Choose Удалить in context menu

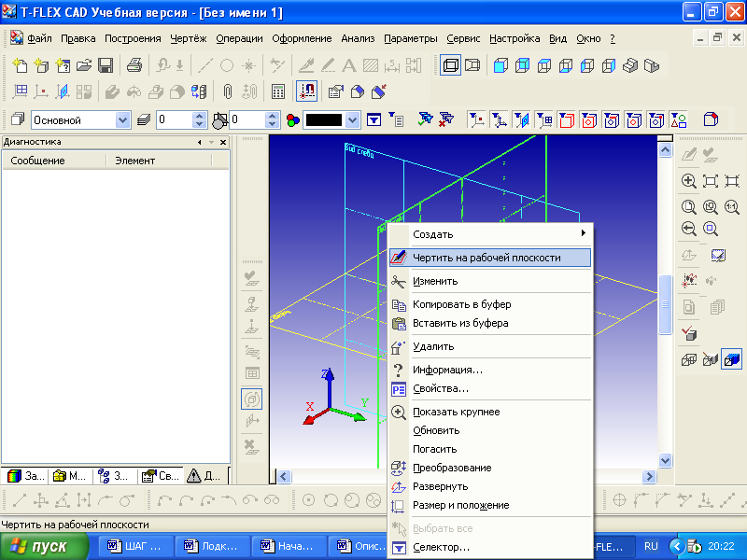coord(490,346)
